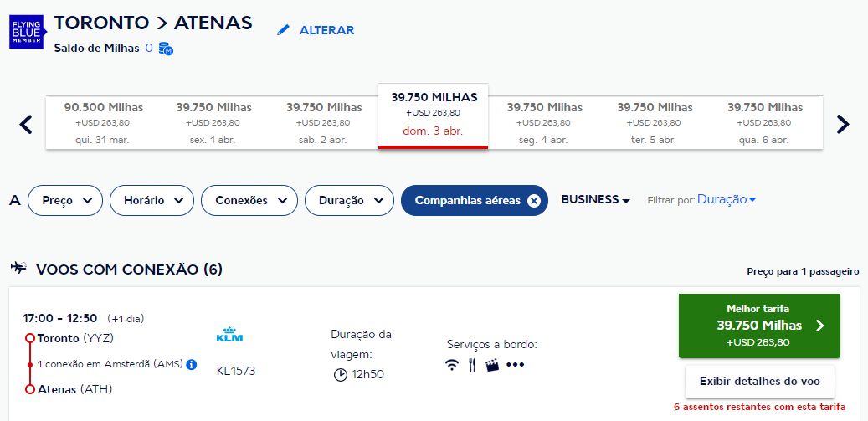This screenshot has height=421, width=868.
Task: Click the miles coins icon beside Saldo
Action: point(166,49)
